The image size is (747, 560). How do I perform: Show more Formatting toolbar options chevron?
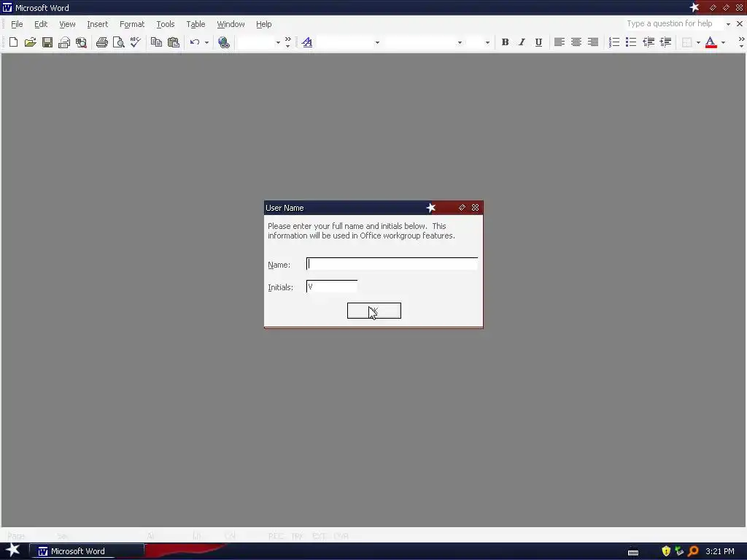[741, 42]
